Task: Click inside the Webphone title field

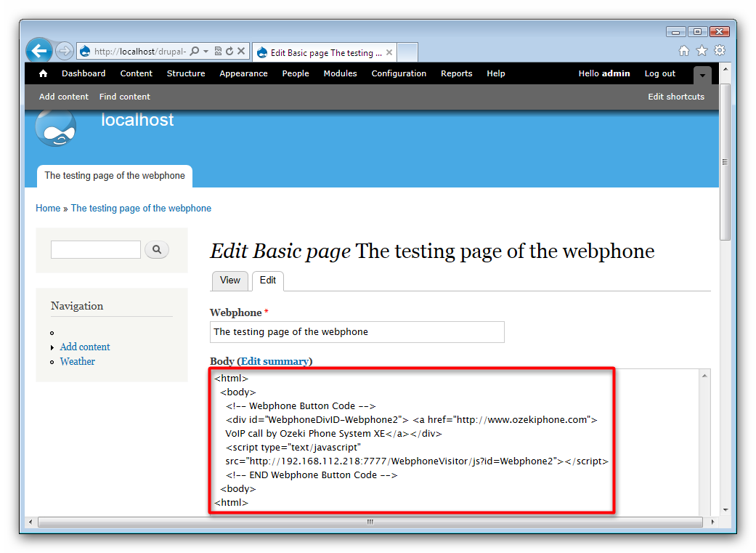Action: click(x=357, y=332)
